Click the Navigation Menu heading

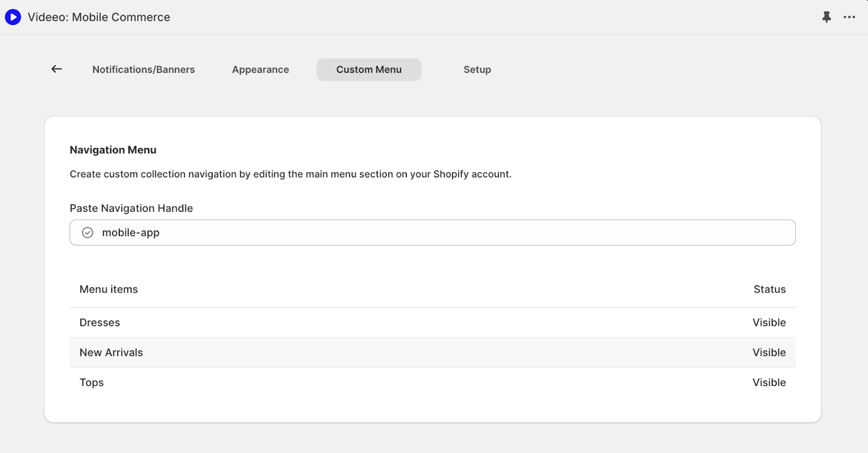(x=113, y=150)
